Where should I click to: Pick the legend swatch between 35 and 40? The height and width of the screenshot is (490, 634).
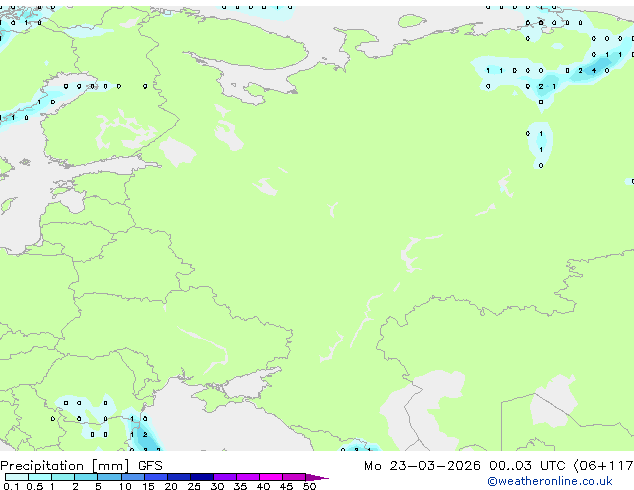click(248, 477)
